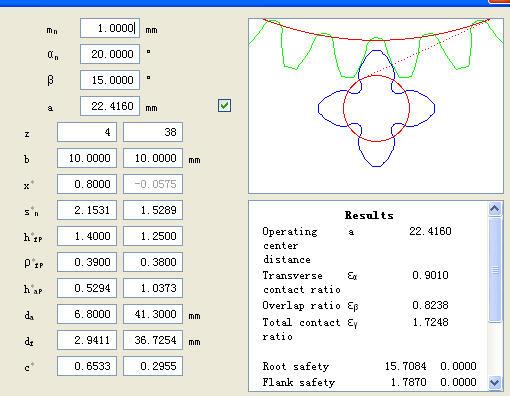Click h*fP field showing 1.4000
This screenshot has width=510, height=396.
point(87,236)
